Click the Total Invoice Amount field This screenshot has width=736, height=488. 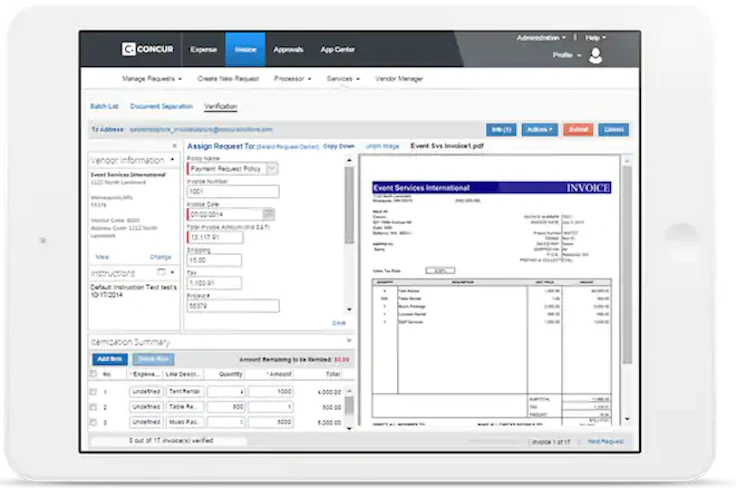tap(215, 237)
